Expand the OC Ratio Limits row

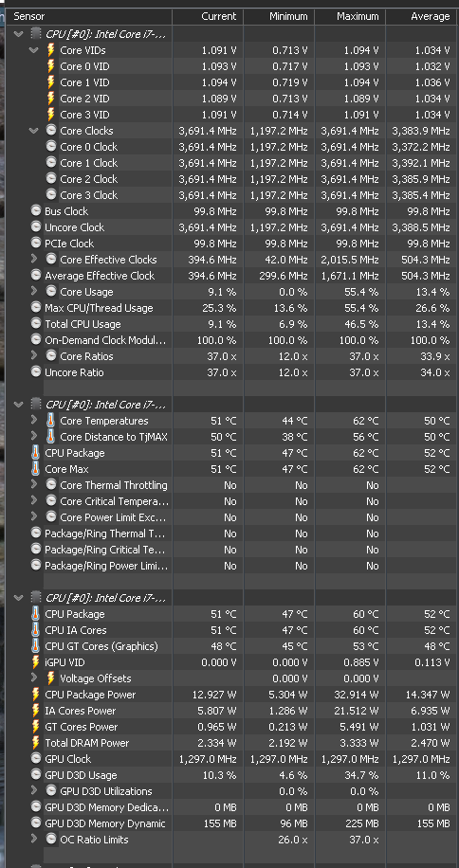pos(34,838)
